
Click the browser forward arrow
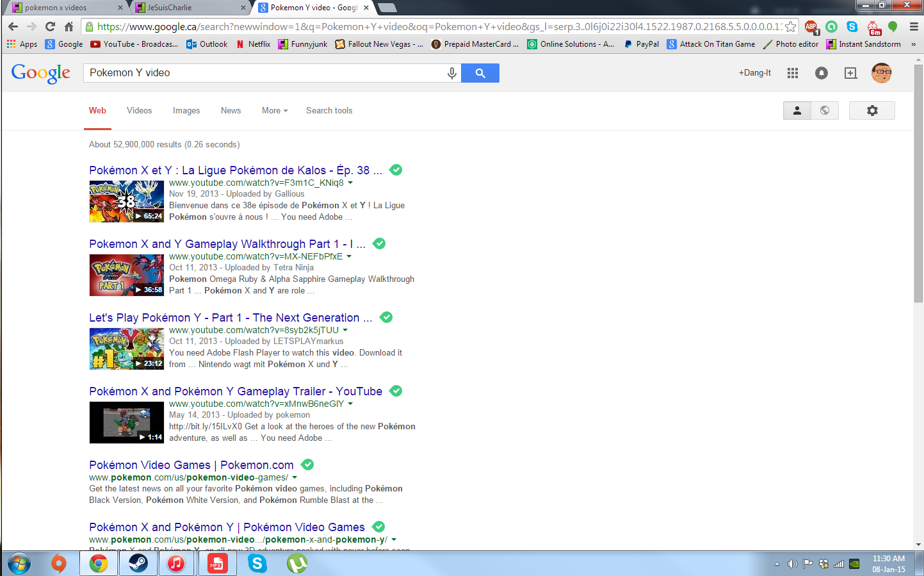(x=31, y=26)
